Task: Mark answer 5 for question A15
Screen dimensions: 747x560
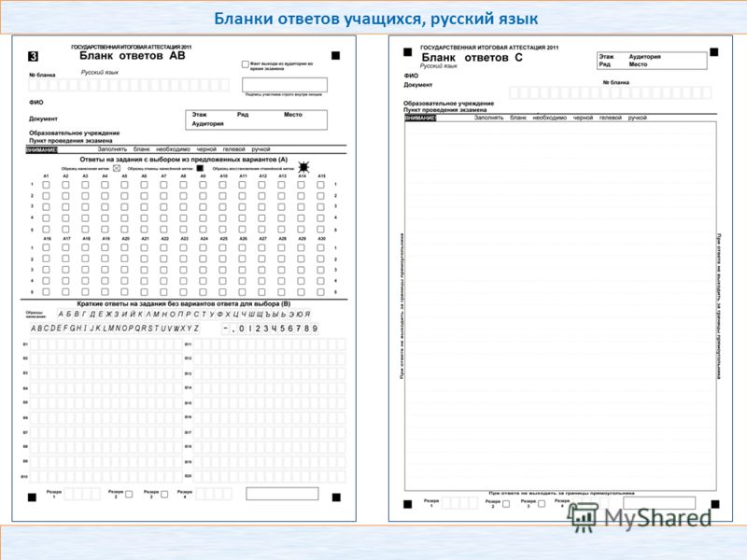Action: (320, 229)
